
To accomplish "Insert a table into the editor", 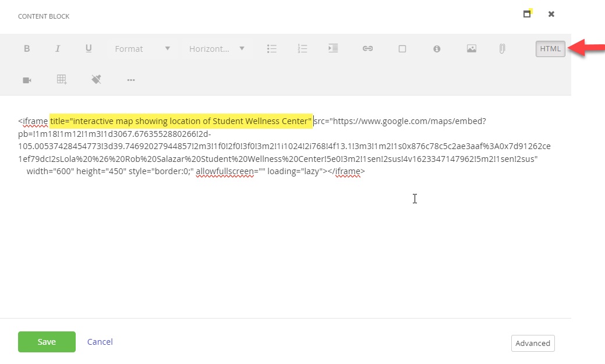I will (62, 80).
